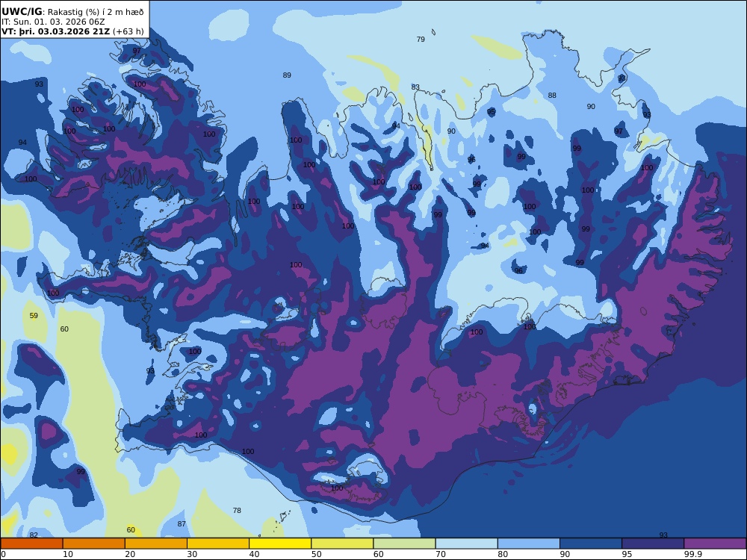Click the 70–80 light blue legend swatch
The height and width of the screenshot is (560, 747).
tap(467, 544)
